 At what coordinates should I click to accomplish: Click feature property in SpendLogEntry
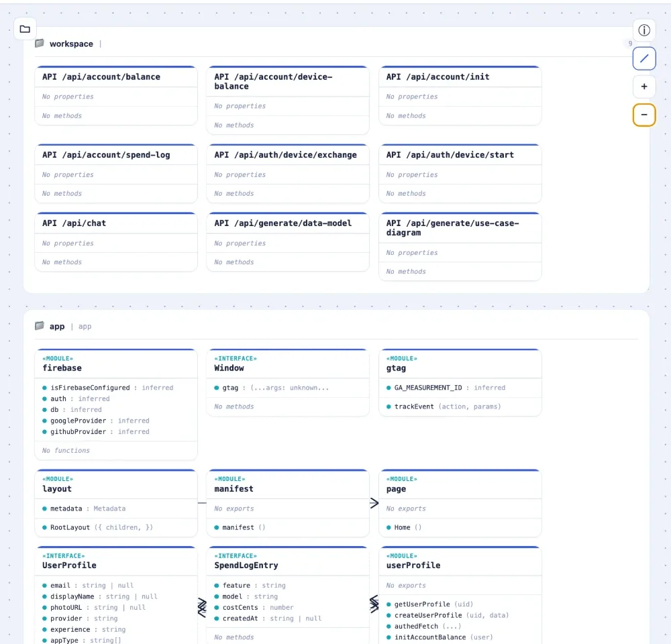pyautogui.click(x=250, y=586)
